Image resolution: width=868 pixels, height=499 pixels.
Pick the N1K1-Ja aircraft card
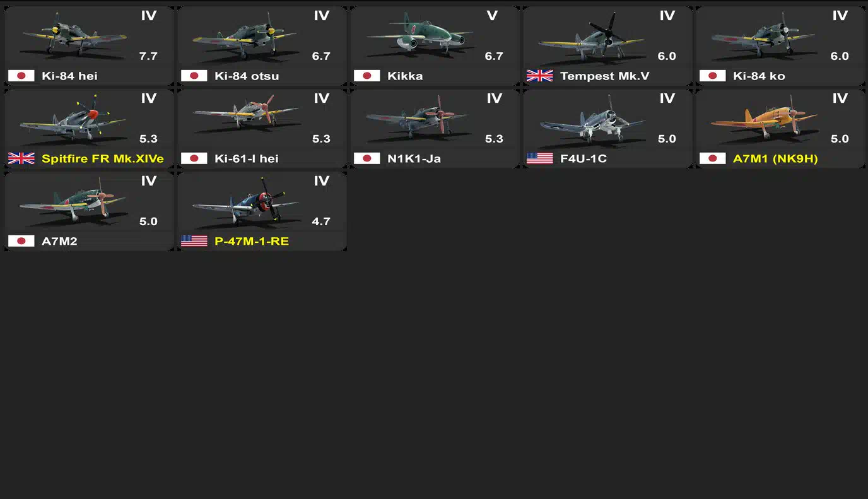click(435, 129)
